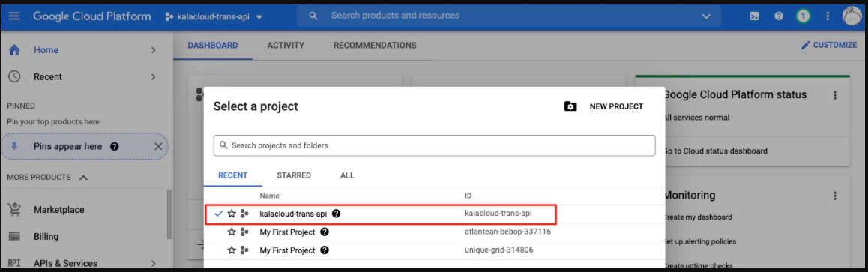Open APIs & Services in the sidebar
The height and width of the screenshot is (272, 868).
[x=65, y=263]
